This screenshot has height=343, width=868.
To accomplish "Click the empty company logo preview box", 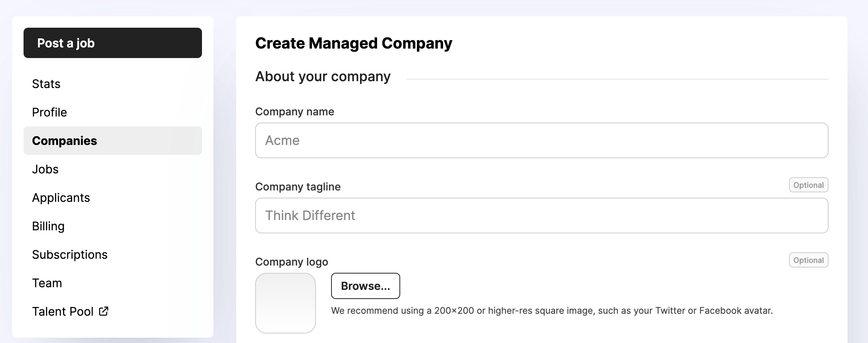I will (286, 303).
